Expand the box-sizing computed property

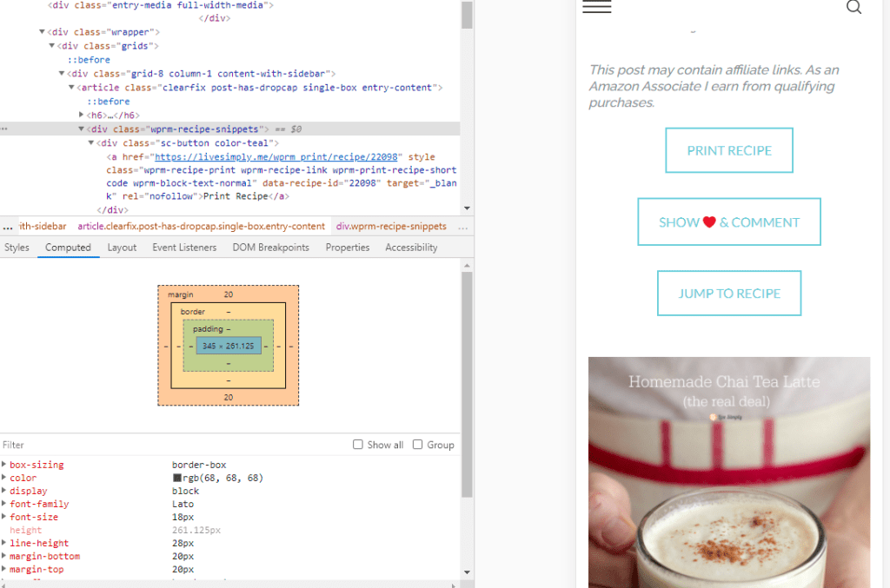point(4,466)
